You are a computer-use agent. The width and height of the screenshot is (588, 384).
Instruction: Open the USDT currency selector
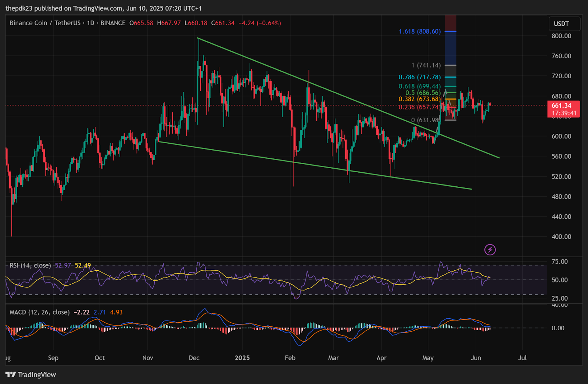click(x=564, y=24)
